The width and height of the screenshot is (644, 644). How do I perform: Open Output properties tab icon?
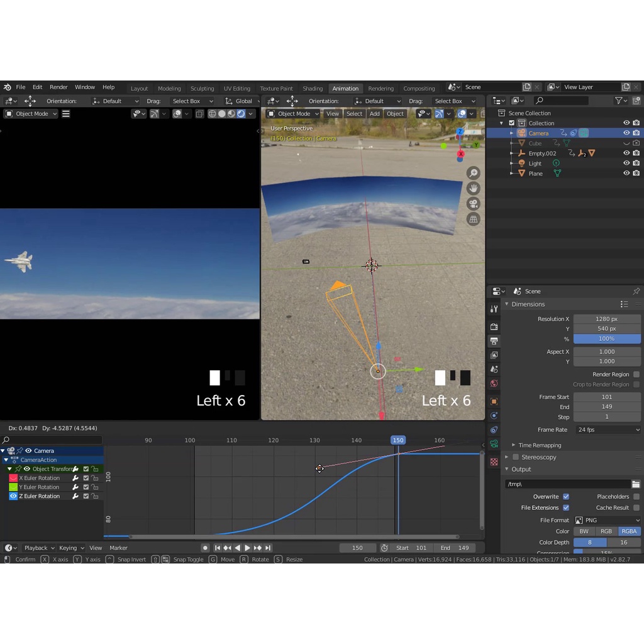[494, 341]
